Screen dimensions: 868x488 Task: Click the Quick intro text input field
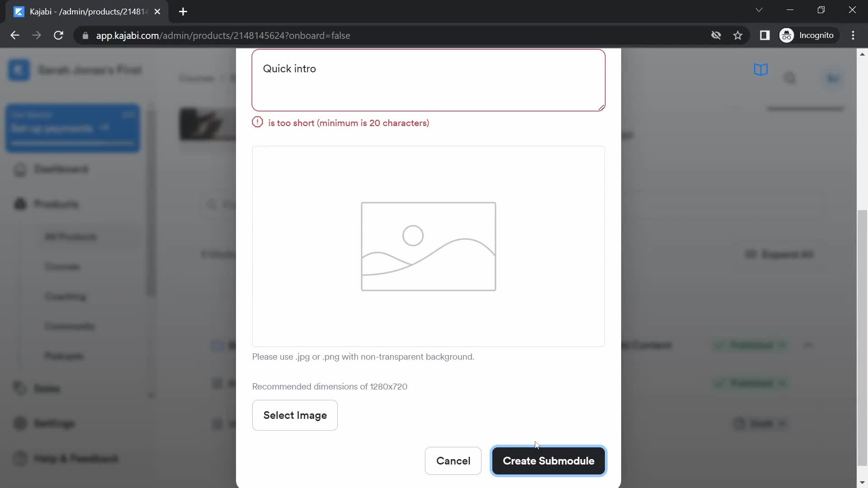[428, 80]
